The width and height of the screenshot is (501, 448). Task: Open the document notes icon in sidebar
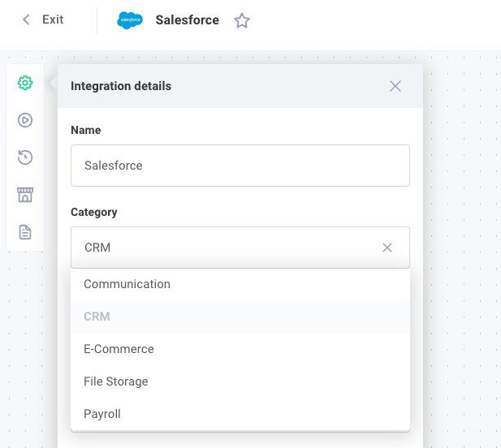tap(25, 232)
